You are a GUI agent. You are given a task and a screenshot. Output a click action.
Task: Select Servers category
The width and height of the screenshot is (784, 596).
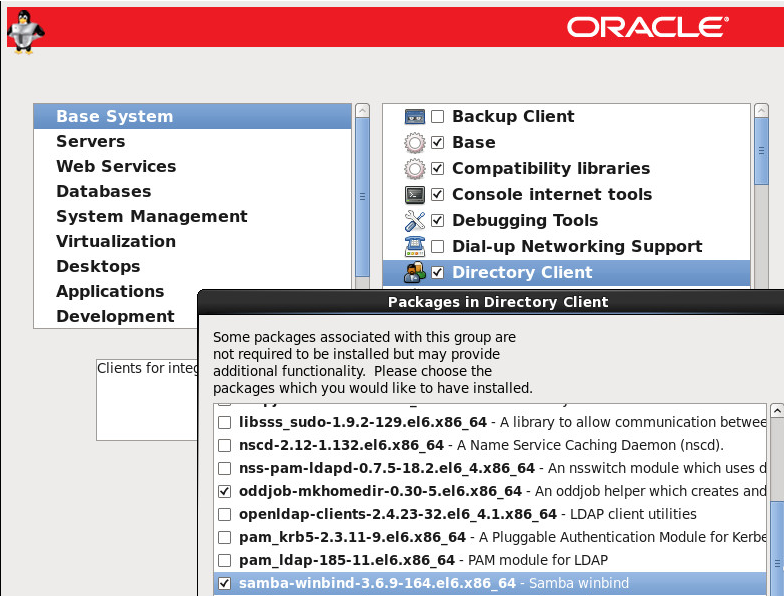(x=192, y=142)
